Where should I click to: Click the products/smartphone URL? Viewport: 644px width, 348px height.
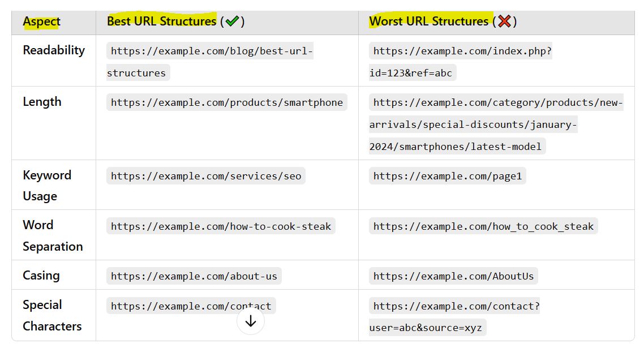click(227, 102)
